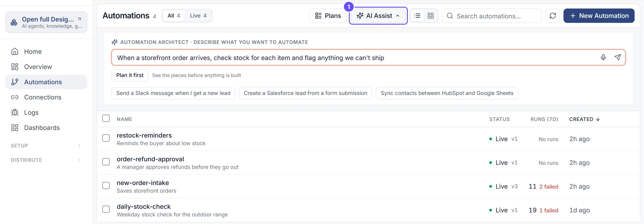644x224 pixels.
Task: Refresh the automations list
Action: (x=553, y=16)
